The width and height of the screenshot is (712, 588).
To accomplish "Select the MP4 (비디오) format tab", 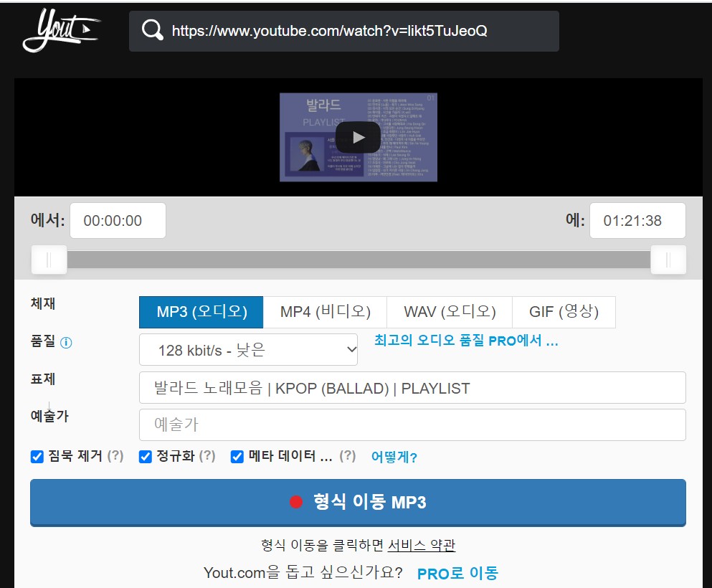I will (325, 312).
